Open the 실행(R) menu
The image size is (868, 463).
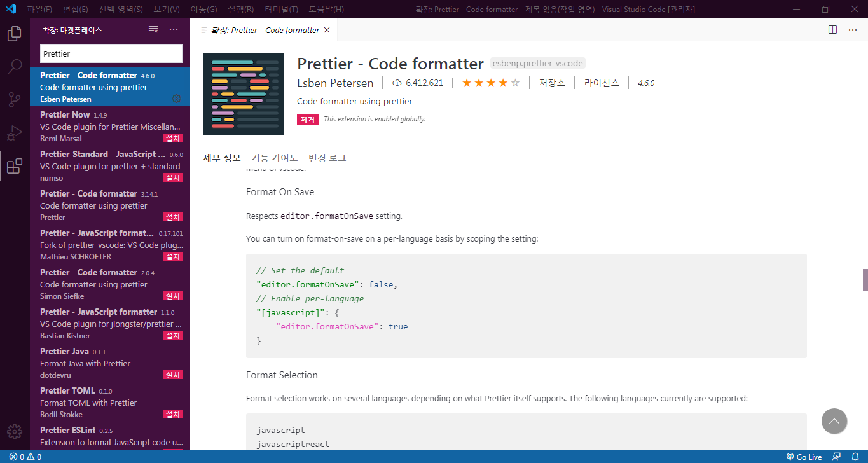[240, 9]
